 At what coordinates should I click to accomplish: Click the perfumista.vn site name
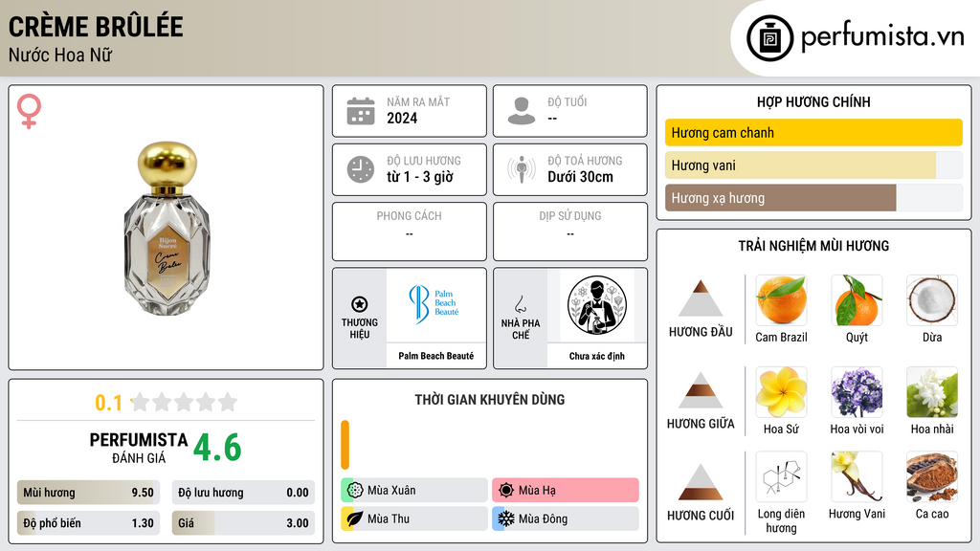(882, 37)
